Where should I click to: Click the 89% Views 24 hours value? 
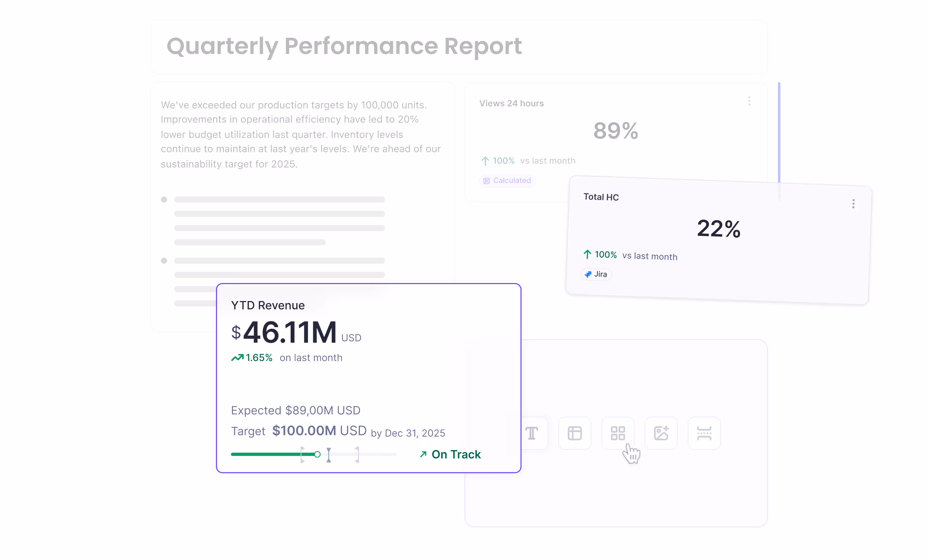(615, 131)
